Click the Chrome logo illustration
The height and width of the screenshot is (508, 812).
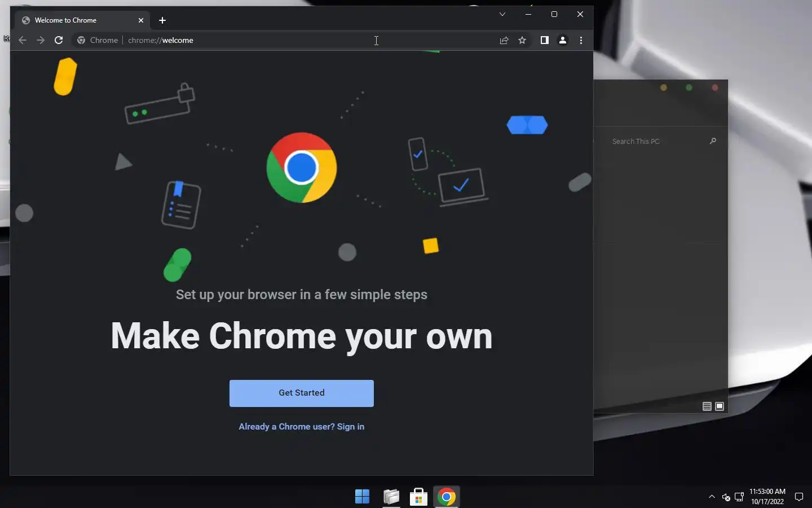(x=302, y=168)
